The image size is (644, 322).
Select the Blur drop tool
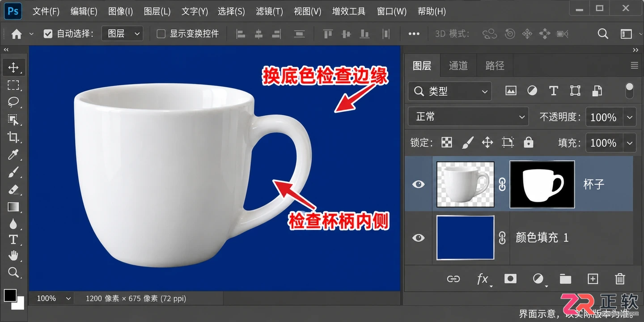13,223
